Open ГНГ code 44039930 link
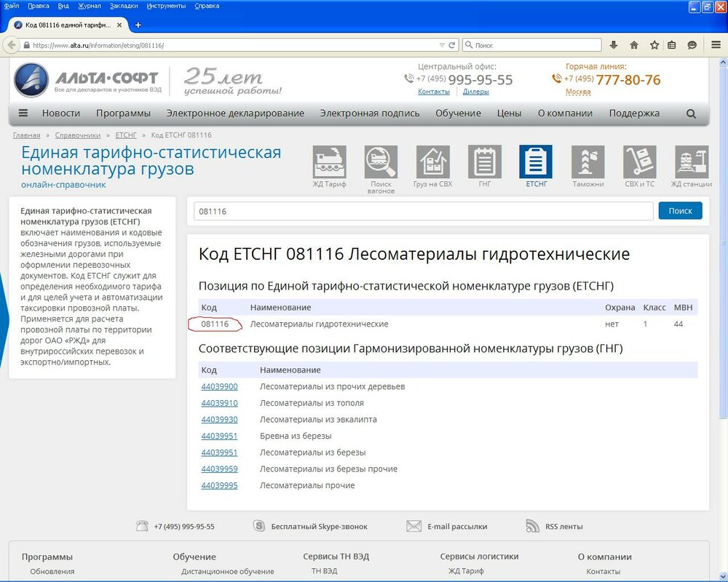728x582 pixels. [219, 420]
